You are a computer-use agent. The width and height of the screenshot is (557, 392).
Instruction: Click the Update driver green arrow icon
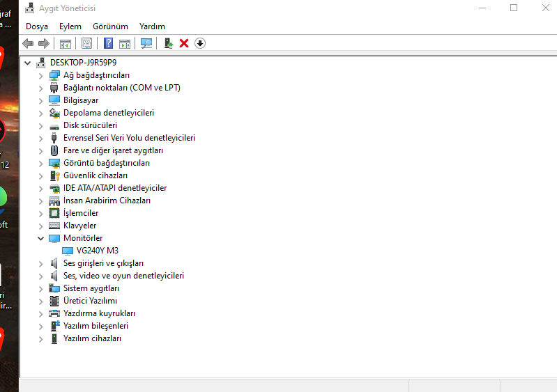(169, 43)
